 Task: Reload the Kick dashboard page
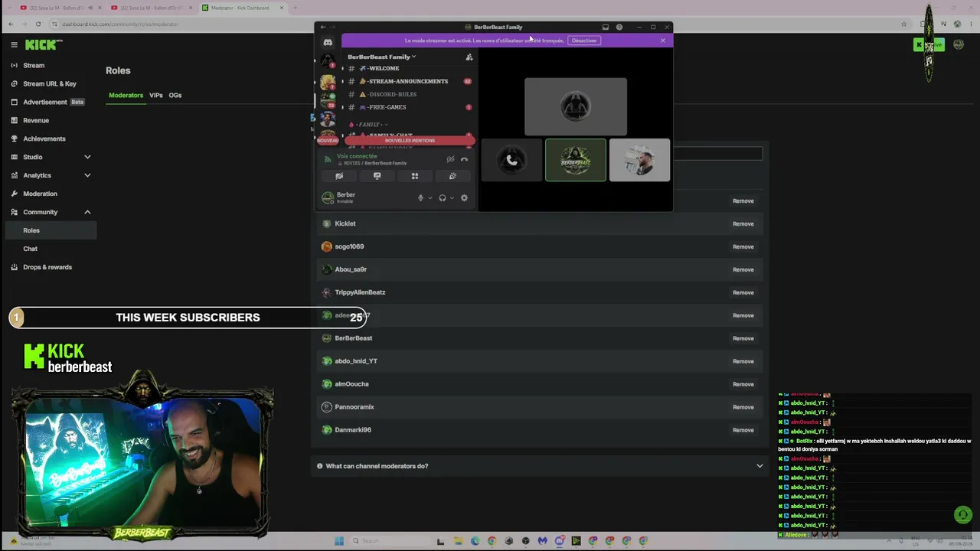tap(38, 24)
